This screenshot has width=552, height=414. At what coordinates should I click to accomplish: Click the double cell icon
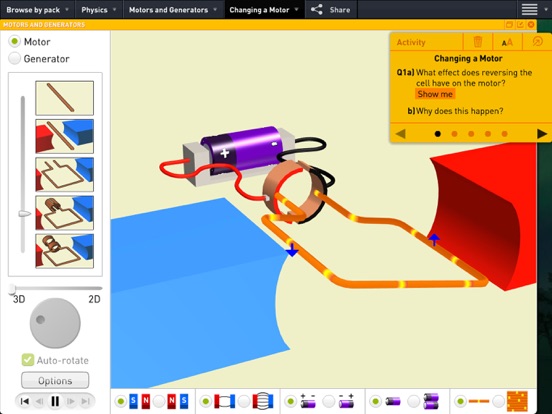431,401
